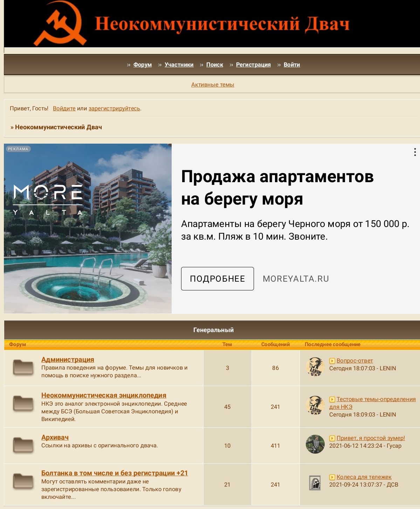
Task: Click arrow icon before Привет, я простой зумер
Action: [332, 438]
